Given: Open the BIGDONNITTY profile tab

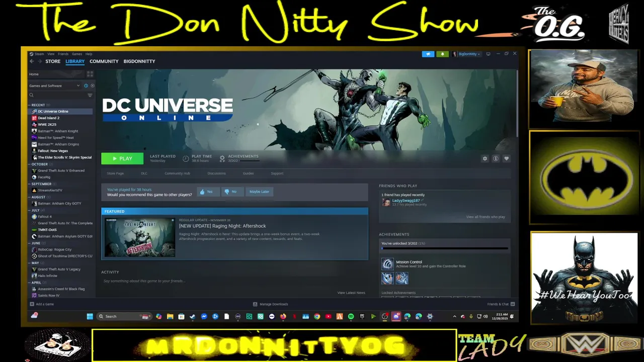Looking at the screenshot, I should 139,61.
